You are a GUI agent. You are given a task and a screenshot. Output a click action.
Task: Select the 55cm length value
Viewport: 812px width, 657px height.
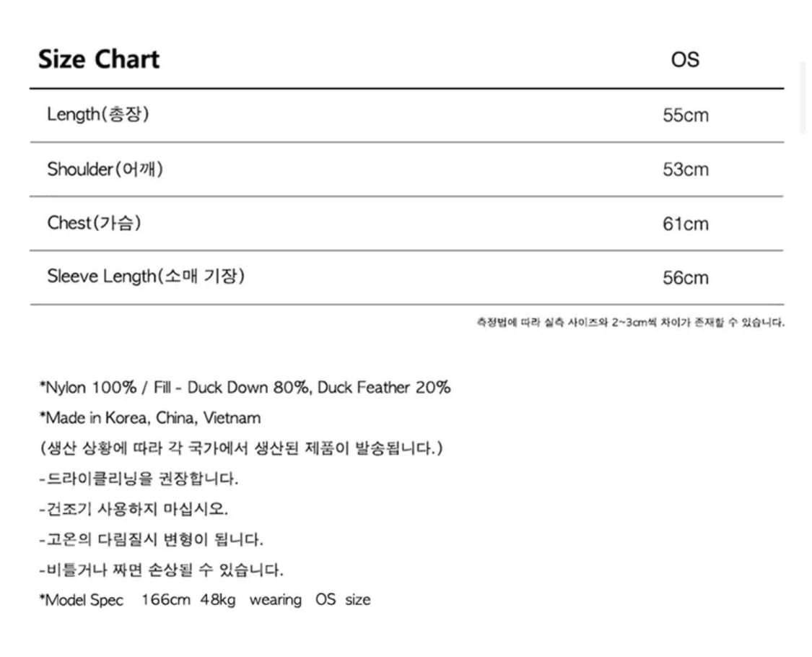(686, 116)
